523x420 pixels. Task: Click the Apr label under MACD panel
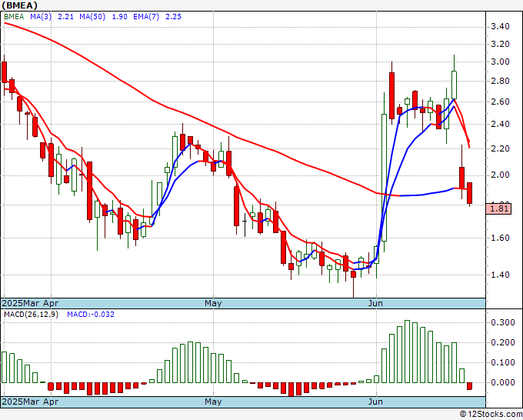(x=51, y=402)
